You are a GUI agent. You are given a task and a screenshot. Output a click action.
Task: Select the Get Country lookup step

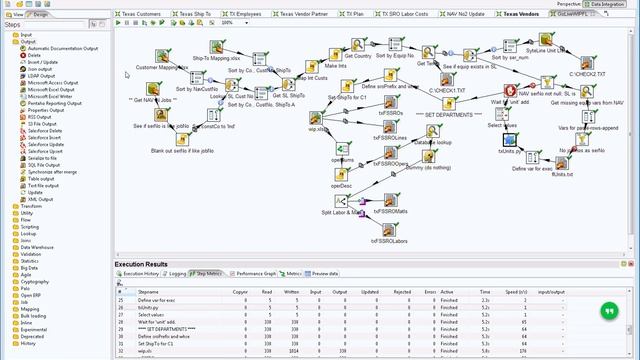[358, 44]
